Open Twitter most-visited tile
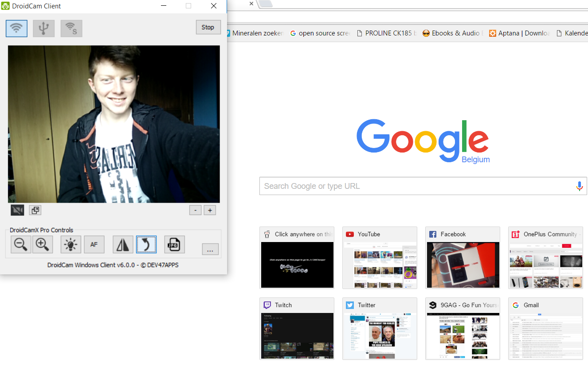Image resolution: width=588 pixels, height=383 pixels. point(380,328)
